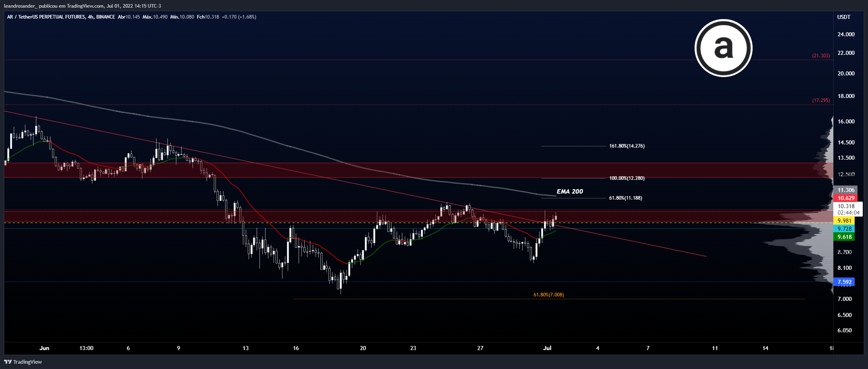Click the Arweave circular 'a' logo
Image resolution: width=868 pixels, height=369 pixels.
[x=723, y=48]
